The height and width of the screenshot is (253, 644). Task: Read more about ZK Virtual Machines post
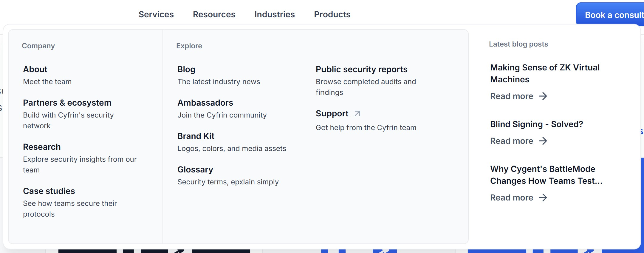512,96
